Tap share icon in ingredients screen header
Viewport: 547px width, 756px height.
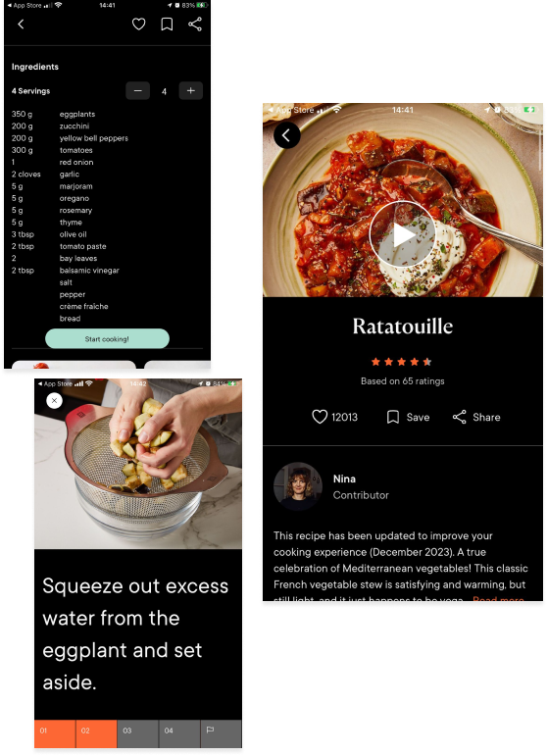[x=195, y=25]
